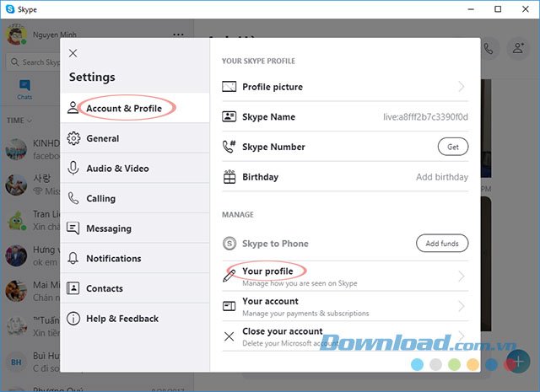Open Notifications settings

pyautogui.click(x=135, y=258)
